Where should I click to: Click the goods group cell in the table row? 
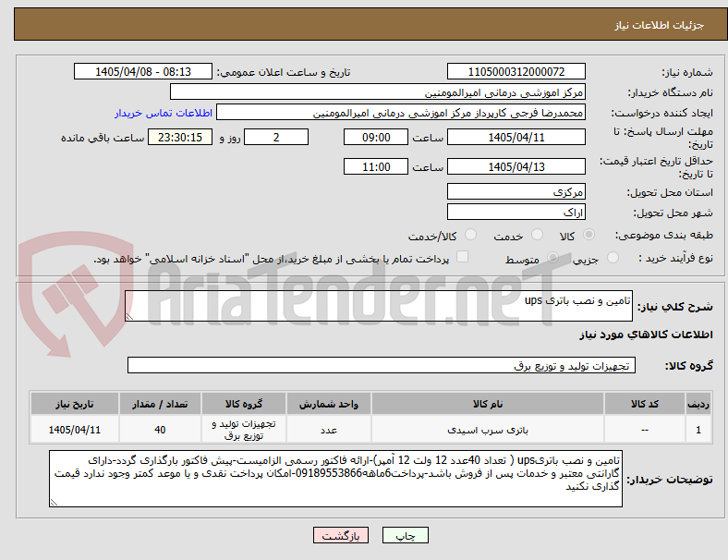[x=244, y=430]
